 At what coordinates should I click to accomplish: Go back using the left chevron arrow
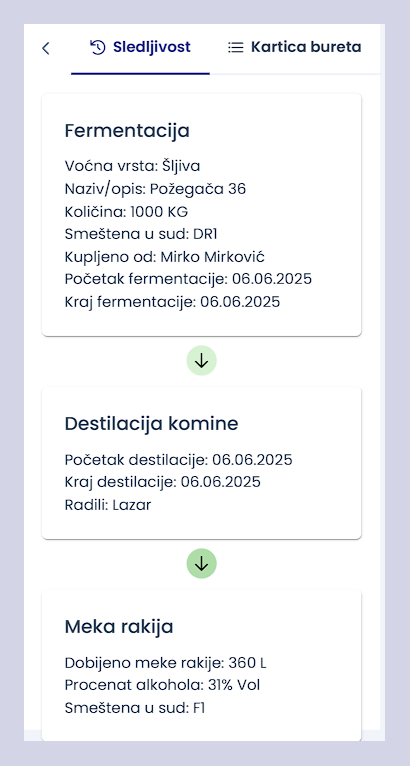pyautogui.click(x=46, y=48)
